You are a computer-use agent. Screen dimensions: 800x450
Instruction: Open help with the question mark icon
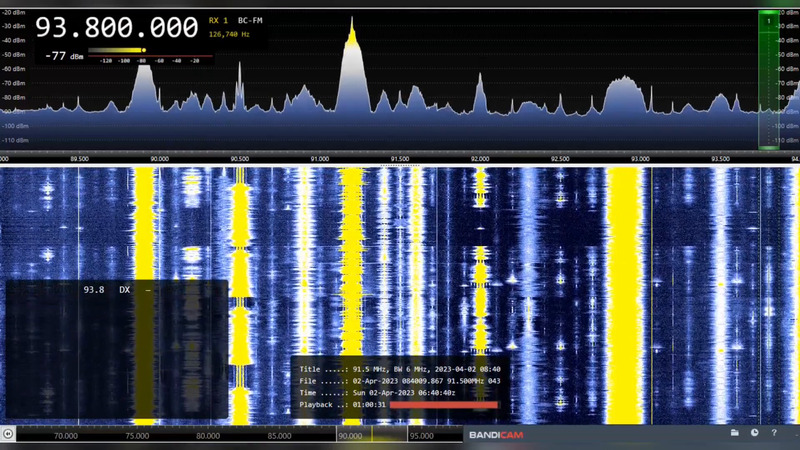774,433
